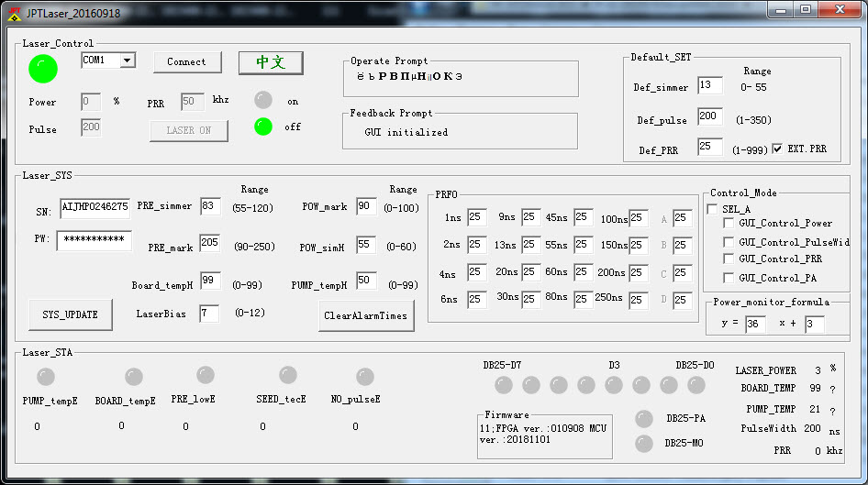Click the ClearAlarmTimes button
Screen dimensions: 868x485
[x=366, y=315]
